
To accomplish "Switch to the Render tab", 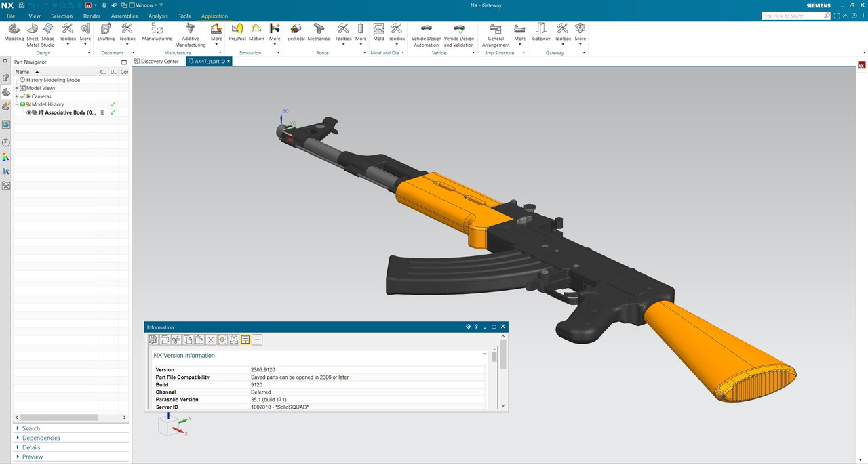I will (x=92, y=16).
